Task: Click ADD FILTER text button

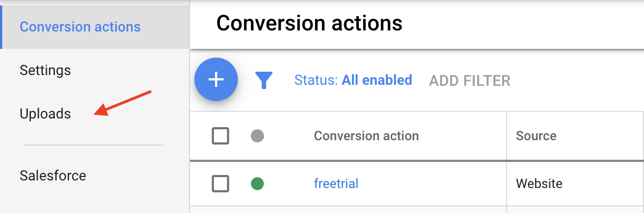Action: (470, 80)
